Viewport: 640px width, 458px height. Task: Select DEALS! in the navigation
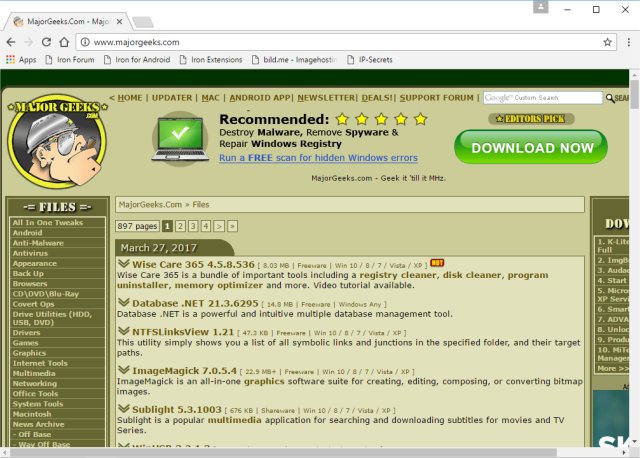pyautogui.click(x=377, y=98)
